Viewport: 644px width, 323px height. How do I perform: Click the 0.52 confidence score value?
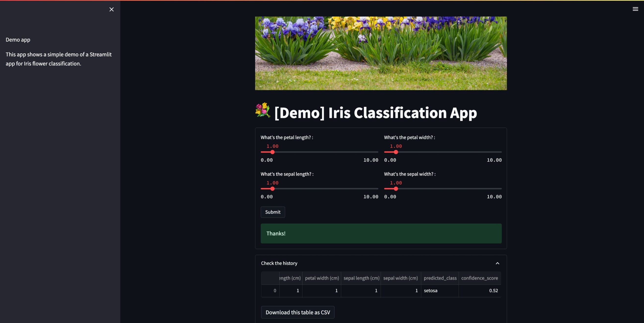click(x=494, y=290)
